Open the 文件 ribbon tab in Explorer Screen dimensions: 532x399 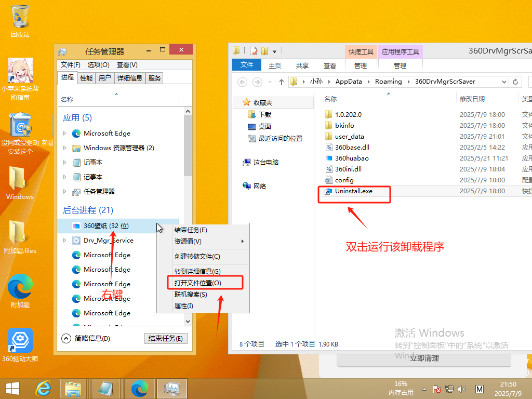coord(247,65)
